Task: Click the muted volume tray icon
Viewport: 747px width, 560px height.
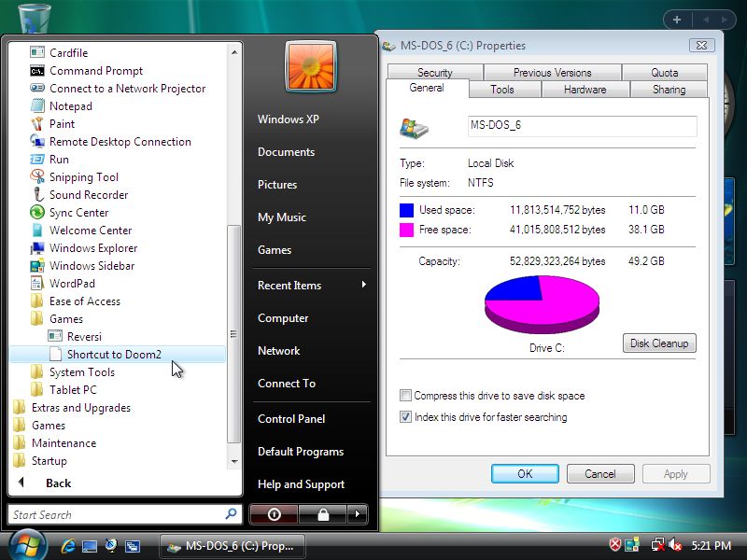Action: tap(674, 545)
